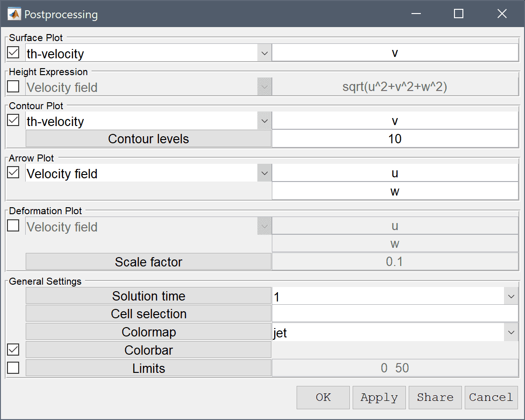This screenshot has width=525, height=420.
Task: Maximize the Postprocessing window
Action: coord(459,14)
